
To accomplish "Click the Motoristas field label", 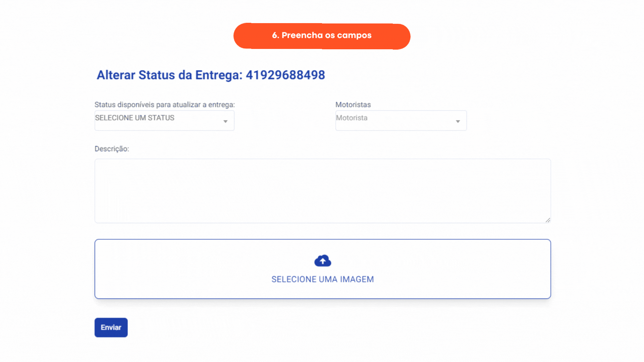I will pyautogui.click(x=353, y=105).
